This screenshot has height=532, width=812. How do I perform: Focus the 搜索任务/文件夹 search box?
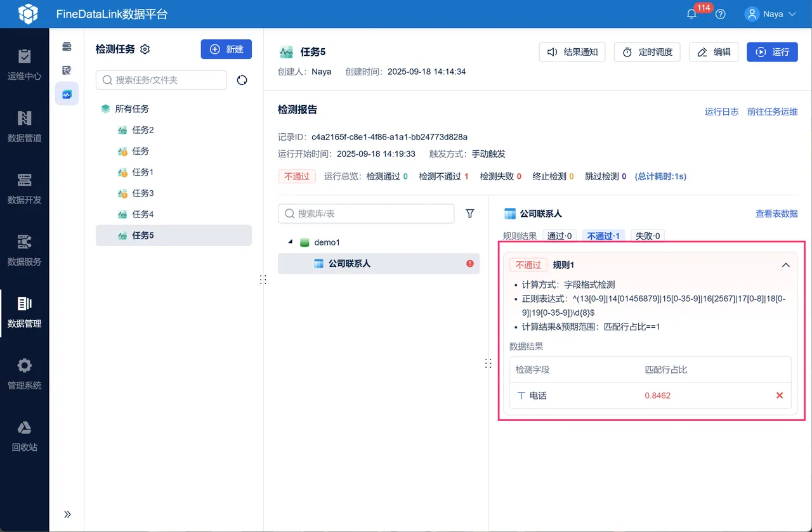click(x=161, y=80)
